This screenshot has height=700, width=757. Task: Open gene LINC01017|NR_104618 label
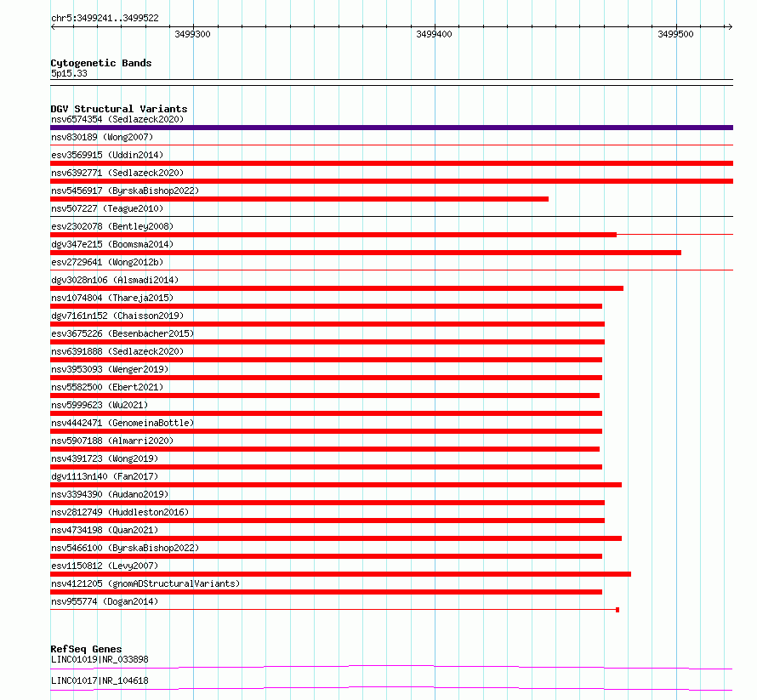coord(100,680)
